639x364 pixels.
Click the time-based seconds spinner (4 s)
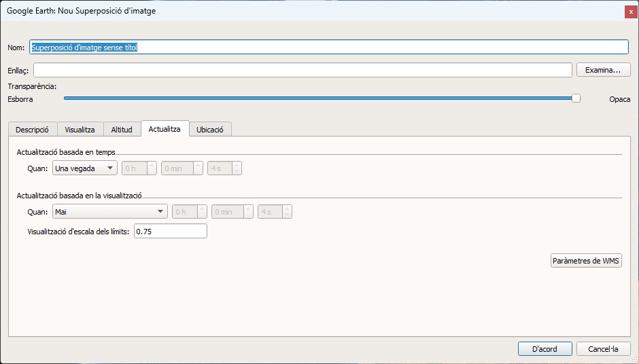(220, 168)
